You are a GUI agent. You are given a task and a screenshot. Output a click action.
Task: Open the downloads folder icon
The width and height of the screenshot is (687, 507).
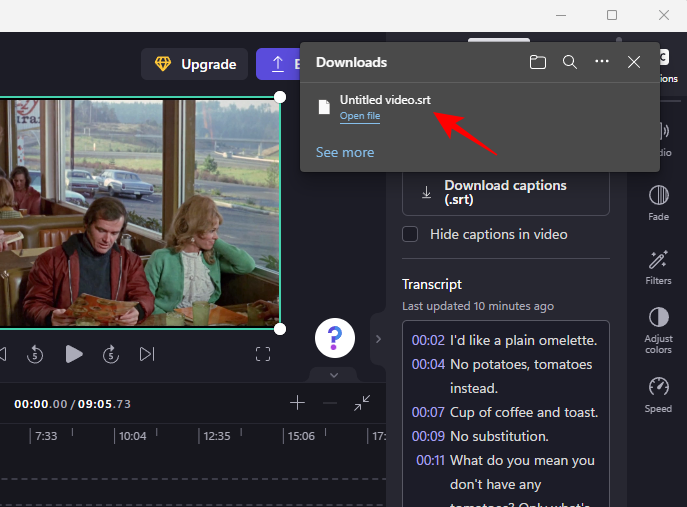[538, 62]
